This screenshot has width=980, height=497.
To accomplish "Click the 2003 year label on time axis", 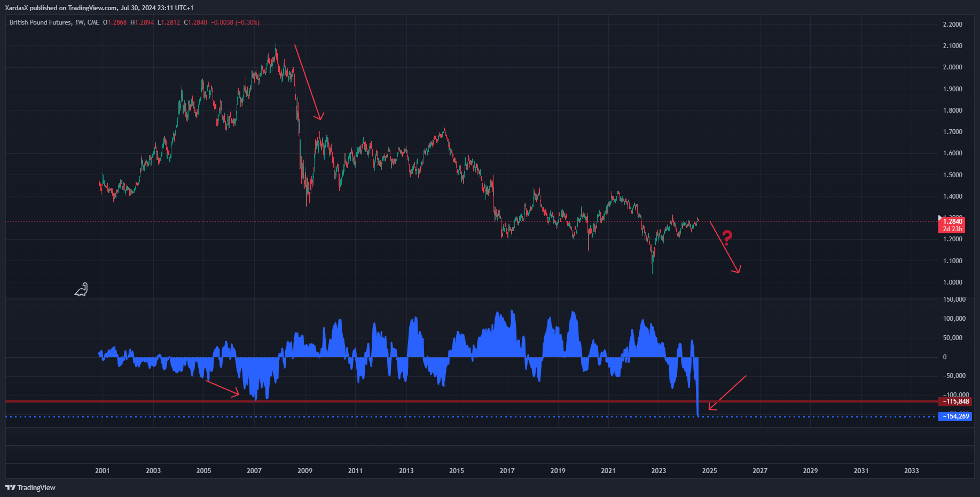I will [153, 471].
